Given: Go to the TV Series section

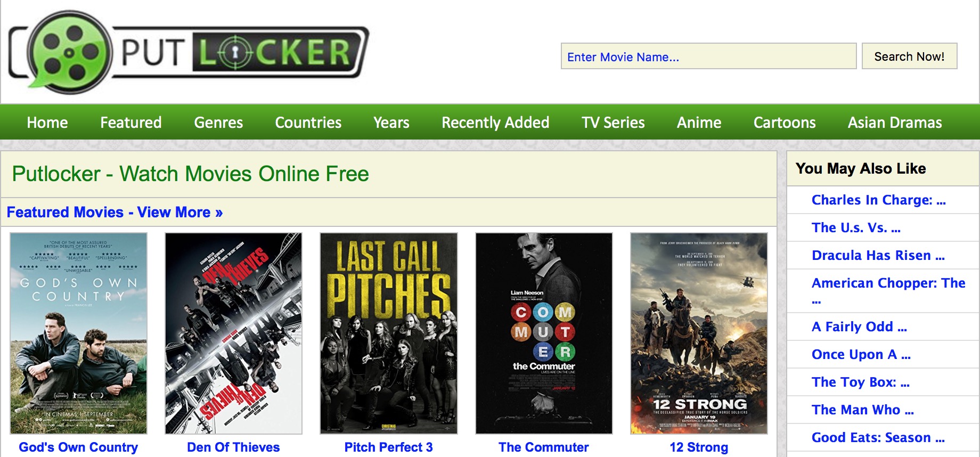Looking at the screenshot, I should coord(613,123).
